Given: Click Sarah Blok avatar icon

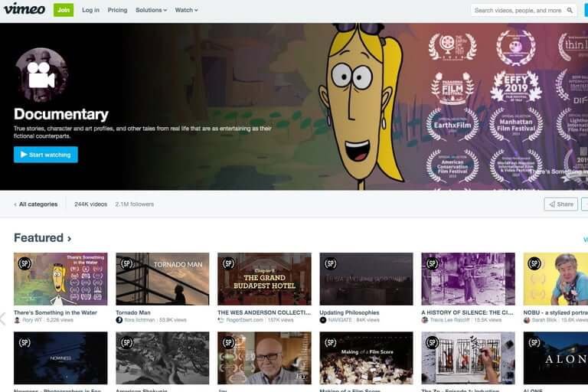Looking at the screenshot, I should tap(527, 320).
